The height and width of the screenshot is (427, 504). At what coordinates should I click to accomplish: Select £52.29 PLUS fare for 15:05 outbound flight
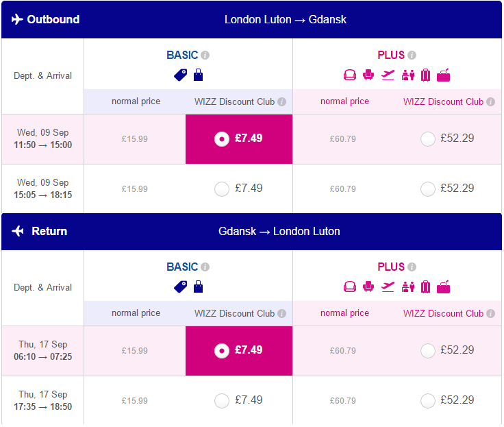tap(428, 189)
